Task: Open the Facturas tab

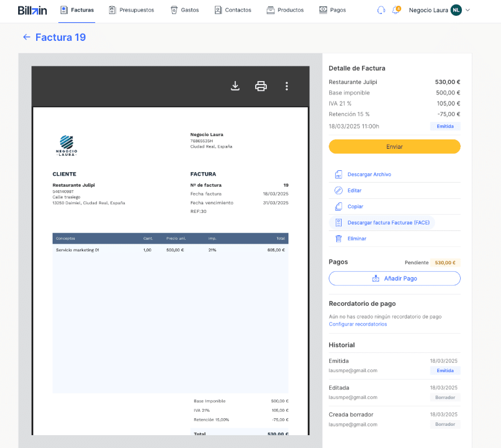Action: 77,10
